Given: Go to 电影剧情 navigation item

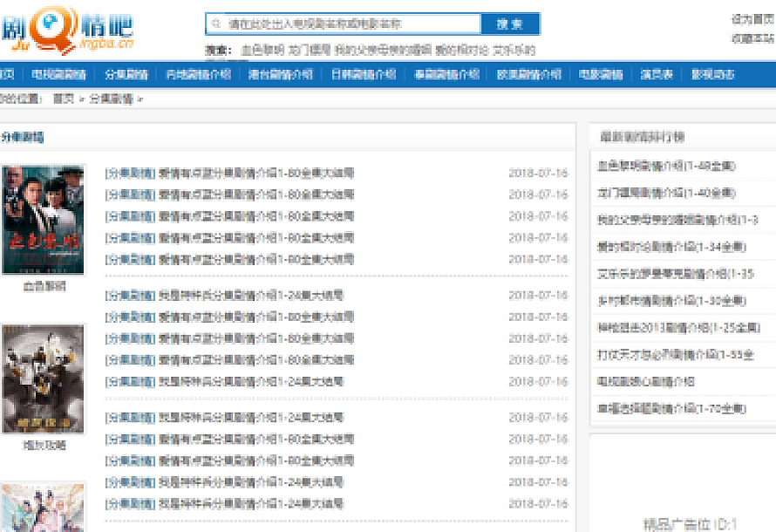Looking at the screenshot, I should pyautogui.click(x=601, y=74).
